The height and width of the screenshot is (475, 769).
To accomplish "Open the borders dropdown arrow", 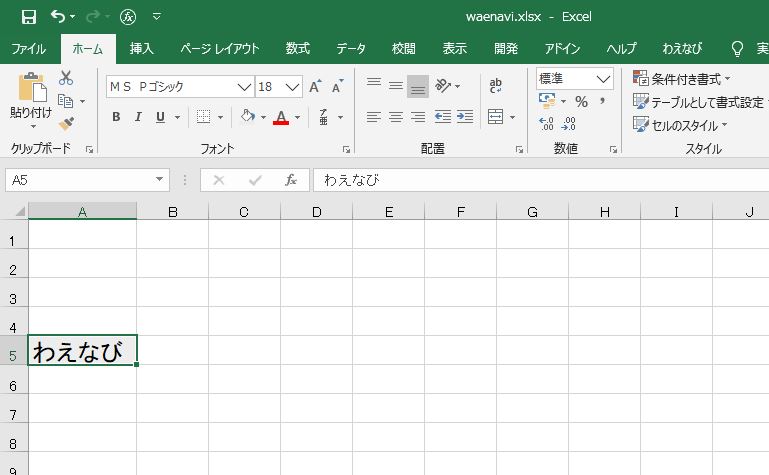I will [x=220, y=117].
